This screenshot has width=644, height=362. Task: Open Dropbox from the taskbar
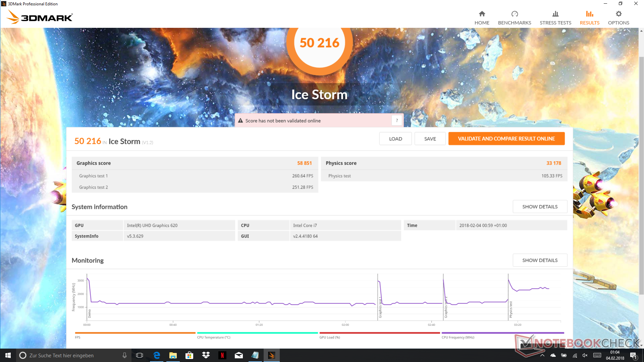point(206,355)
